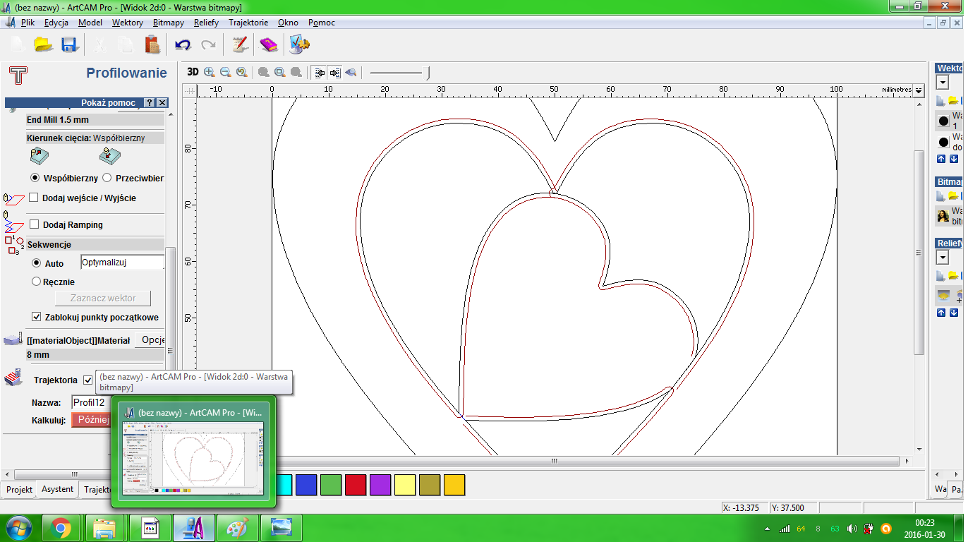Move relief layer up with blue arrow

[x=941, y=313]
